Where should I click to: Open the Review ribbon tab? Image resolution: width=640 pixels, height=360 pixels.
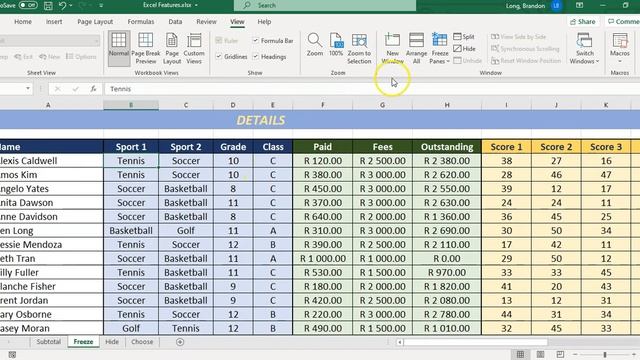(207, 22)
